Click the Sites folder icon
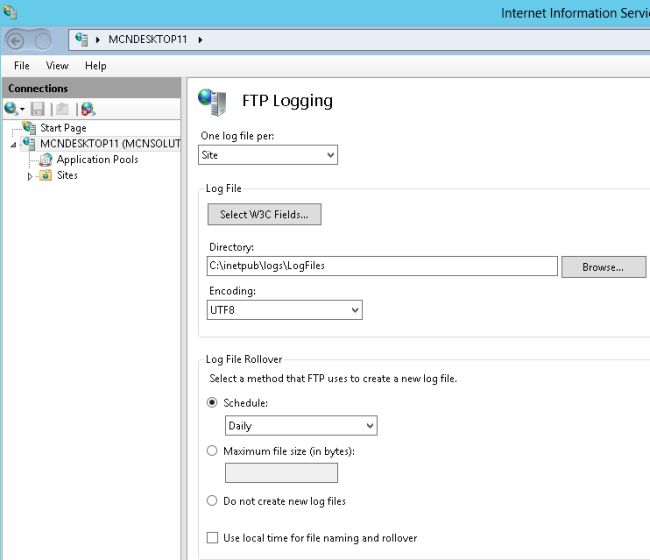The width and height of the screenshot is (650, 560). click(46, 175)
